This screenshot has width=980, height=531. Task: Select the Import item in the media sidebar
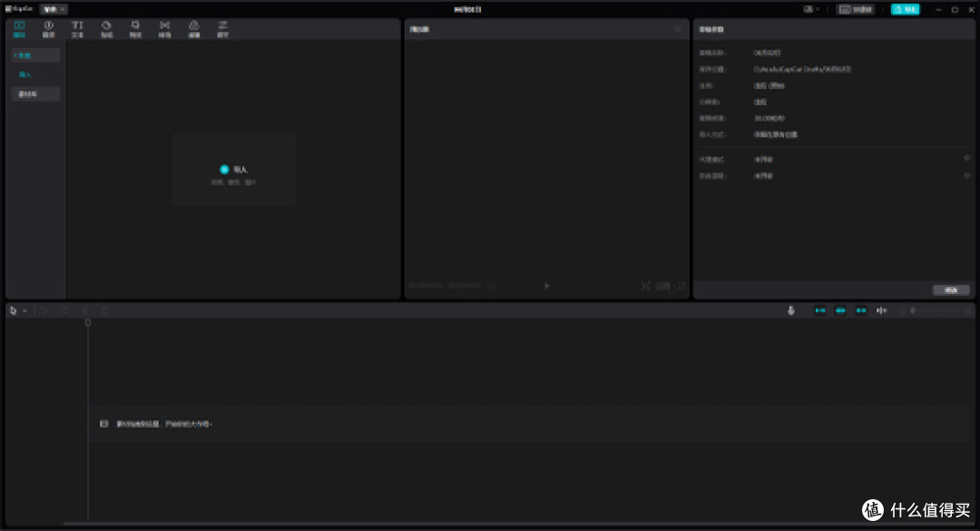[25, 74]
